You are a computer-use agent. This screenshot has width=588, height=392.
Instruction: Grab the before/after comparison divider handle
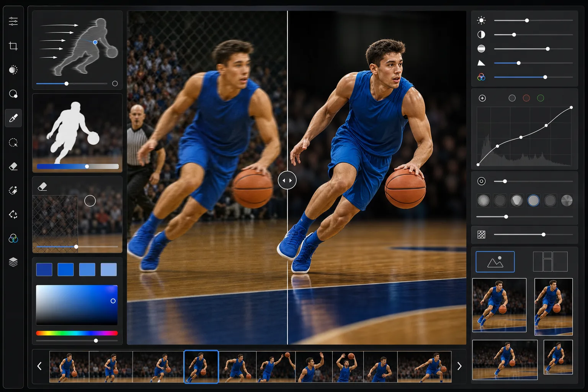(x=287, y=180)
